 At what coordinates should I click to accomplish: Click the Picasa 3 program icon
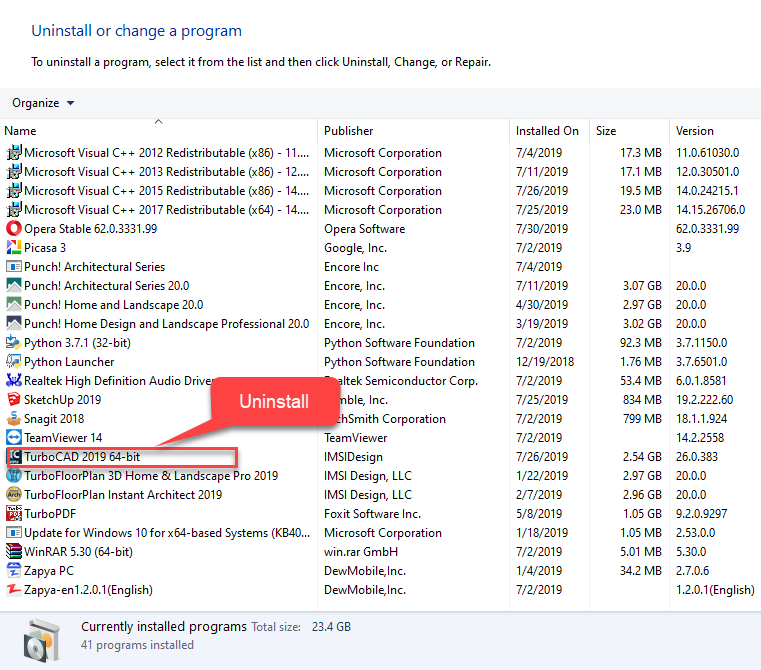tap(14, 247)
